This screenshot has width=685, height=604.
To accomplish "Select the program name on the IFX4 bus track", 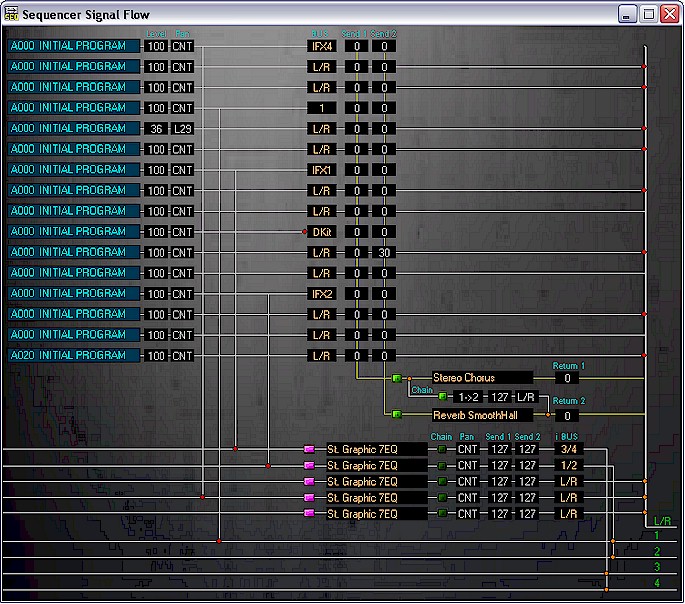I will click(x=73, y=46).
